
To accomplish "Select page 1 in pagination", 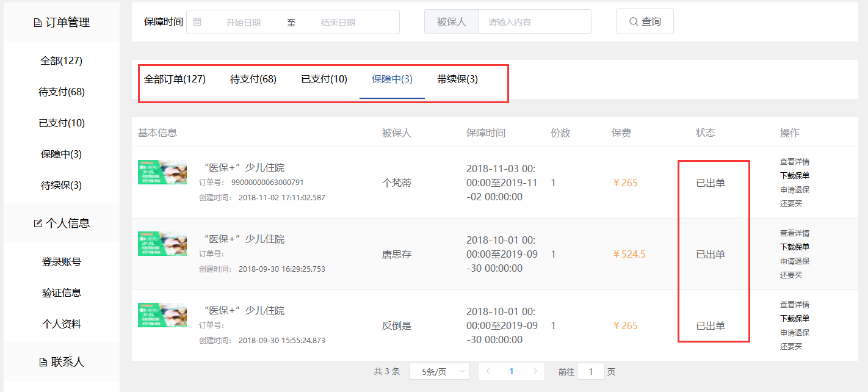I will 512,371.
